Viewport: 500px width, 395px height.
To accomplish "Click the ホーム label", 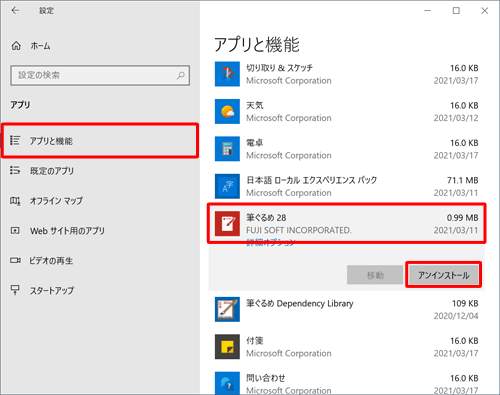I will [40, 46].
